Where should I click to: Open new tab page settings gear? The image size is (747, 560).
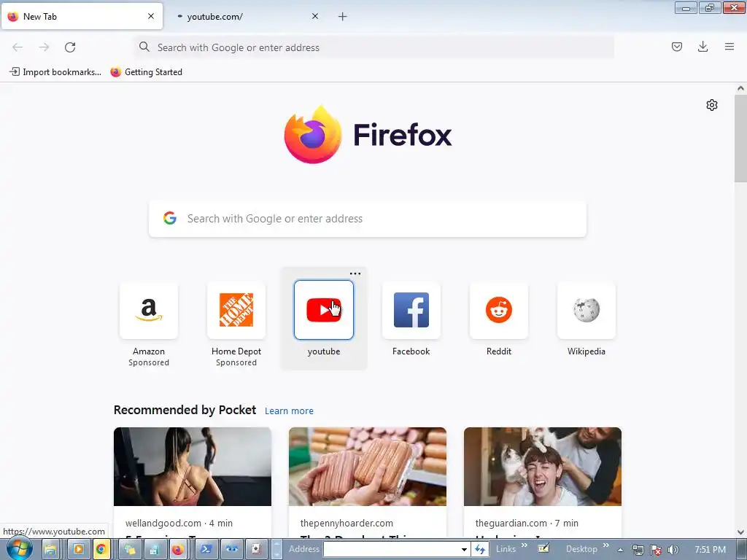712,105
